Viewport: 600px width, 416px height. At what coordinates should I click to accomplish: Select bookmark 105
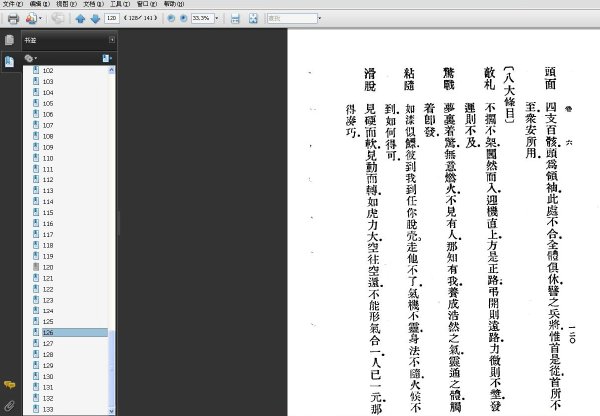click(x=48, y=103)
